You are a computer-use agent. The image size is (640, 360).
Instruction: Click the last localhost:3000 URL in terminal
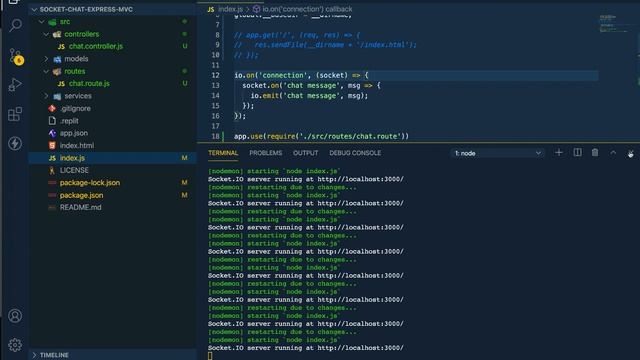[360, 348]
